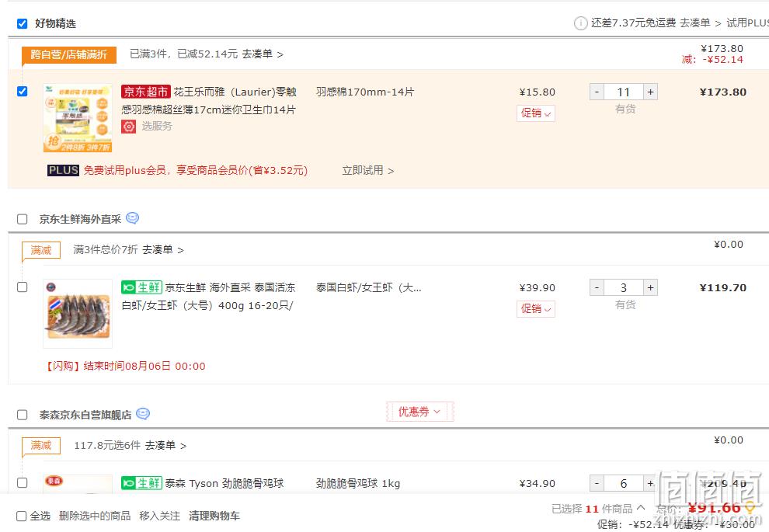769x532 pixels.
Task: Increase Laurier quantity with plus button
Action: point(650,92)
